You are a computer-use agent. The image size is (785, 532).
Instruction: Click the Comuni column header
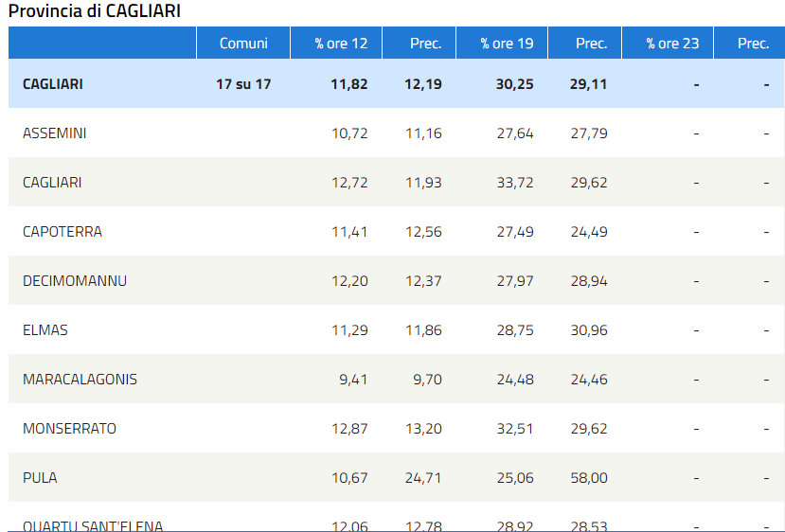[243, 43]
